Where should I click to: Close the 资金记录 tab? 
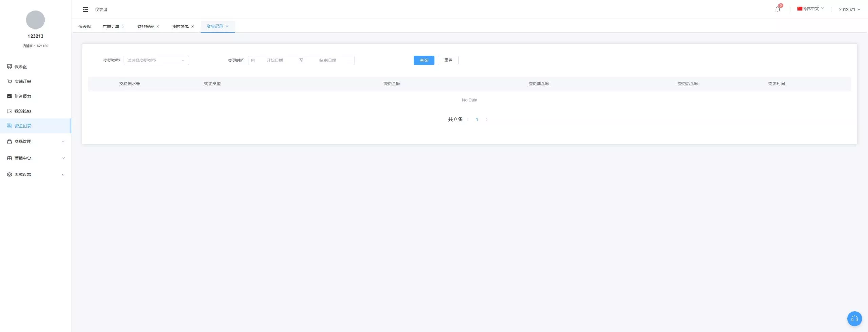pos(227,26)
